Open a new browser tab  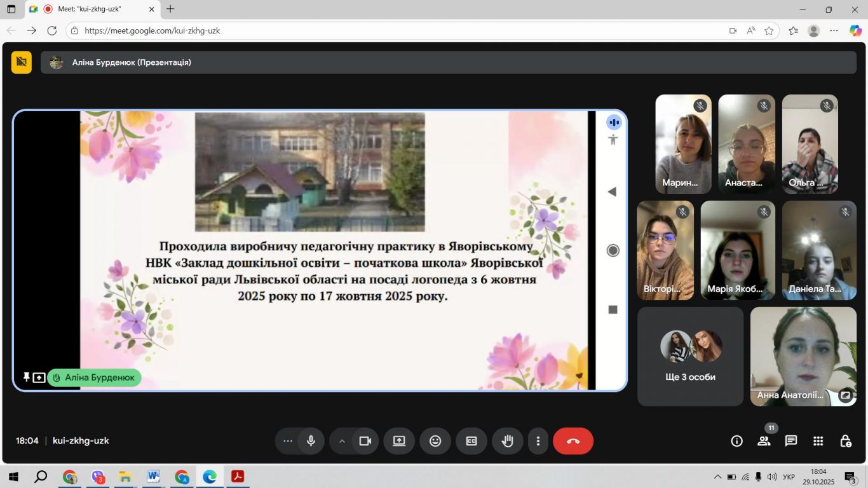click(170, 10)
